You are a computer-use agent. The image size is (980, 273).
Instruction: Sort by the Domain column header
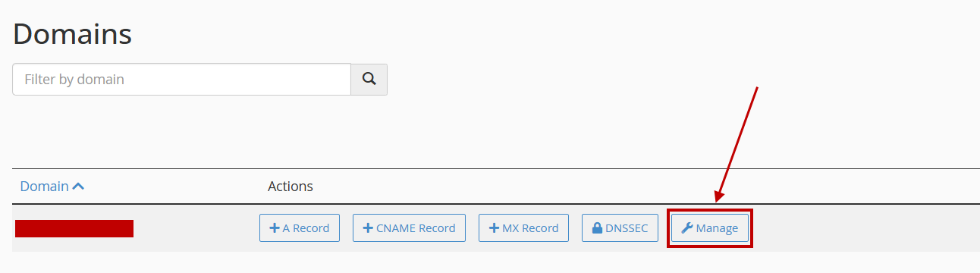coord(52,186)
